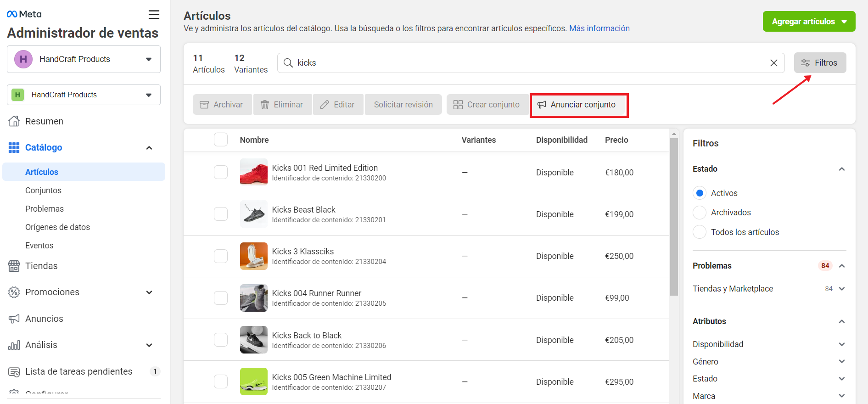This screenshot has width=868, height=404.
Task: Click the Resumen house icon
Action: (x=14, y=121)
